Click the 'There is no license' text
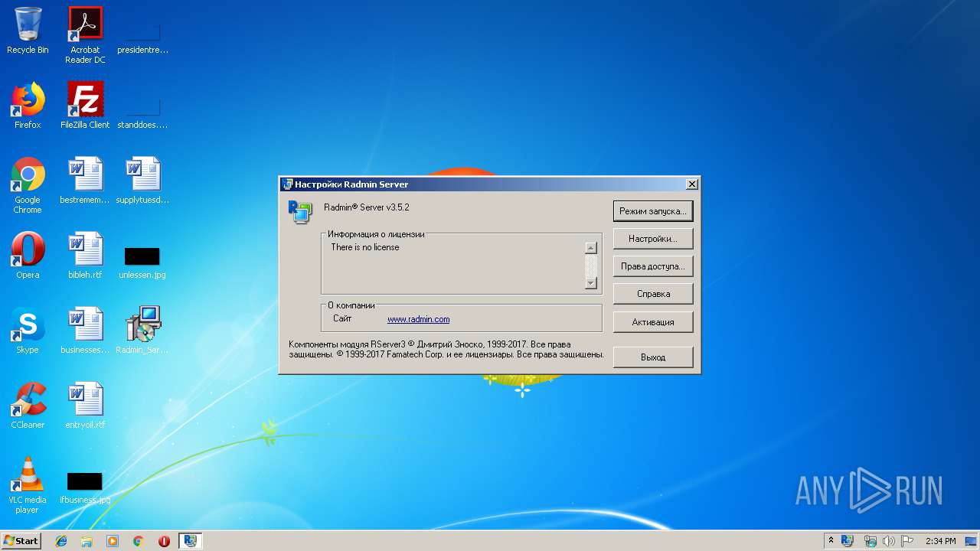Screen dimensions: 980x551 click(365, 247)
